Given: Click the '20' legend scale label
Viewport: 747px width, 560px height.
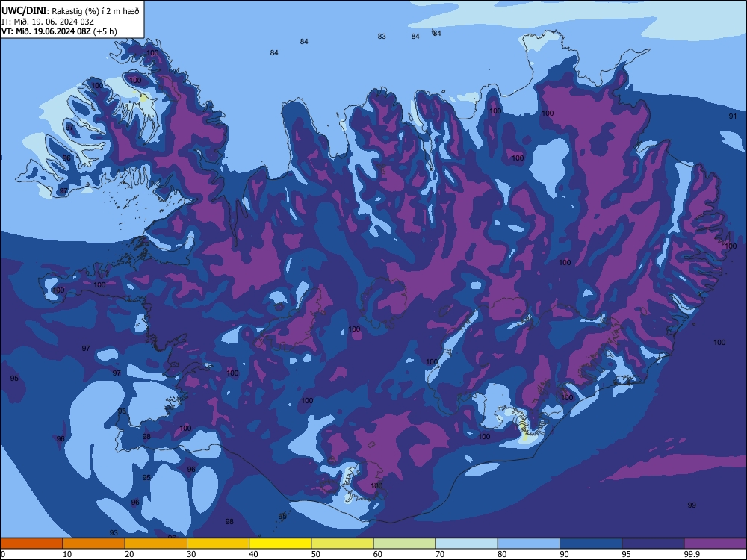Looking at the screenshot, I should pyautogui.click(x=129, y=554).
